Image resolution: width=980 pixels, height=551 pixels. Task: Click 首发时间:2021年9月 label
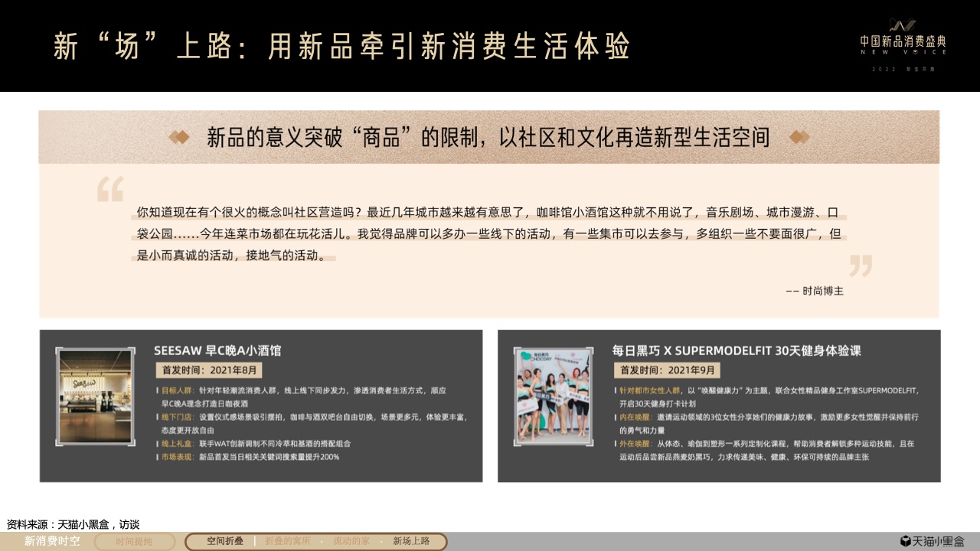point(667,370)
